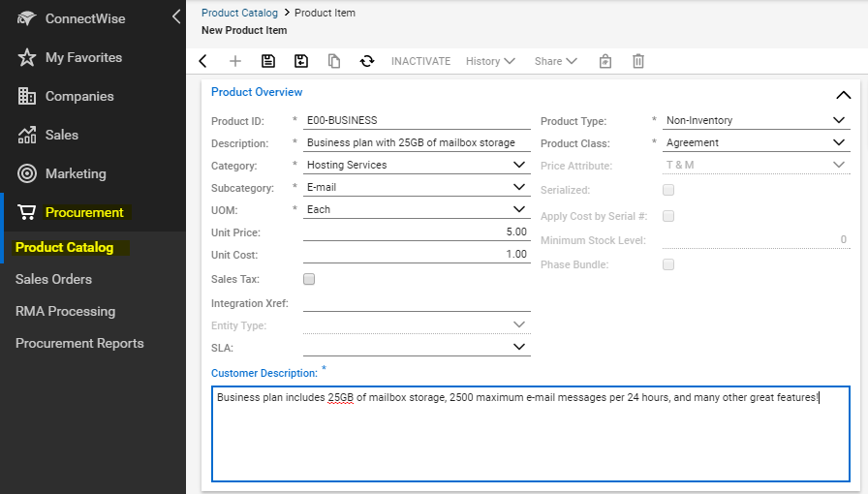Image resolution: width=868 pixels, height=494 pixels.
Task: Click the Product ID field
Action: click(417, 120)
